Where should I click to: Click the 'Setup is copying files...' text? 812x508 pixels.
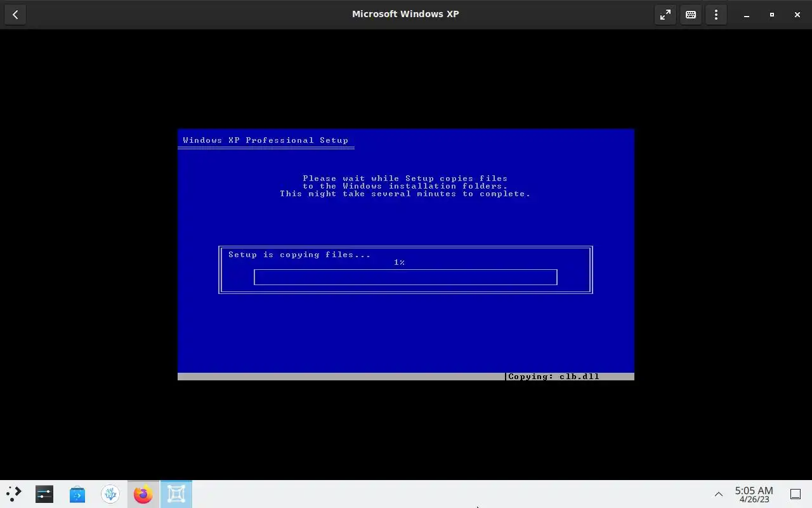(x=299, y=255)
